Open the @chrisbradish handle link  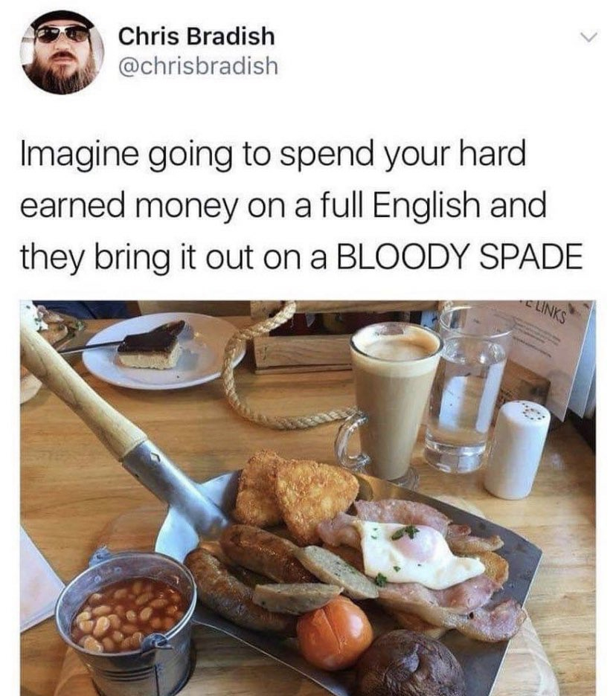tap(198, 65)
